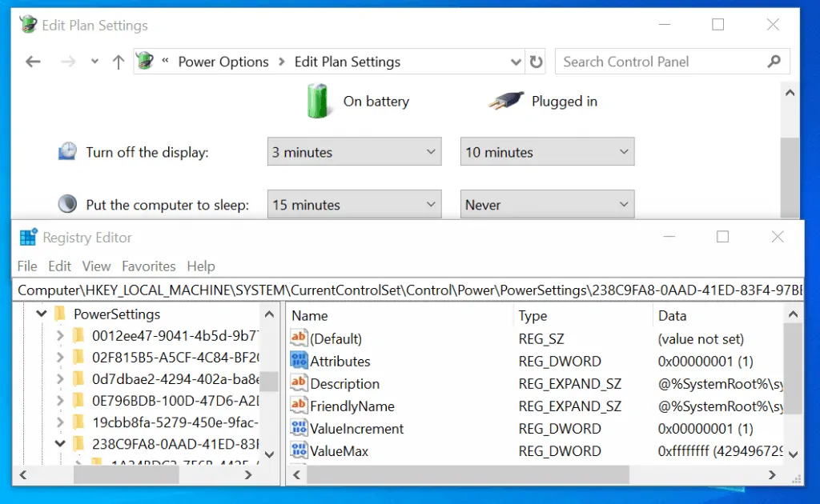
Task: Select the (Default) string value icon
Action: click(x=299, y=338)
